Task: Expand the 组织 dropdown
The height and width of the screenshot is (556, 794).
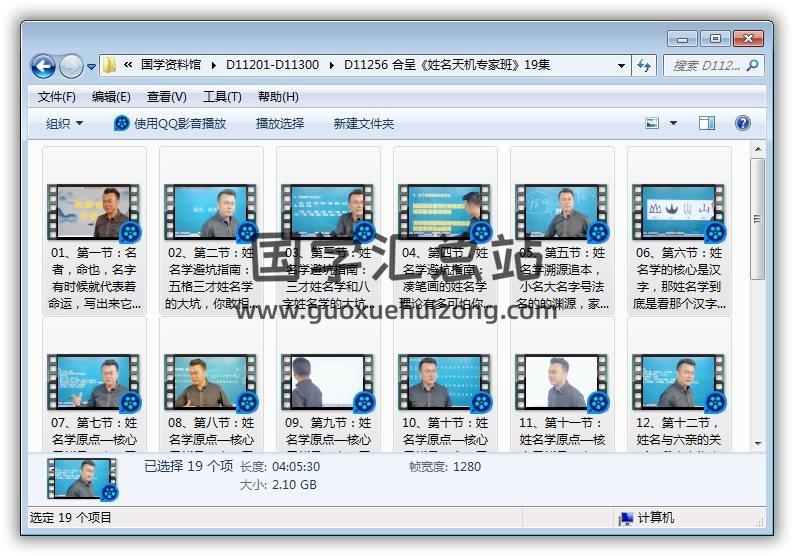Action: click(x=65, y=123)
